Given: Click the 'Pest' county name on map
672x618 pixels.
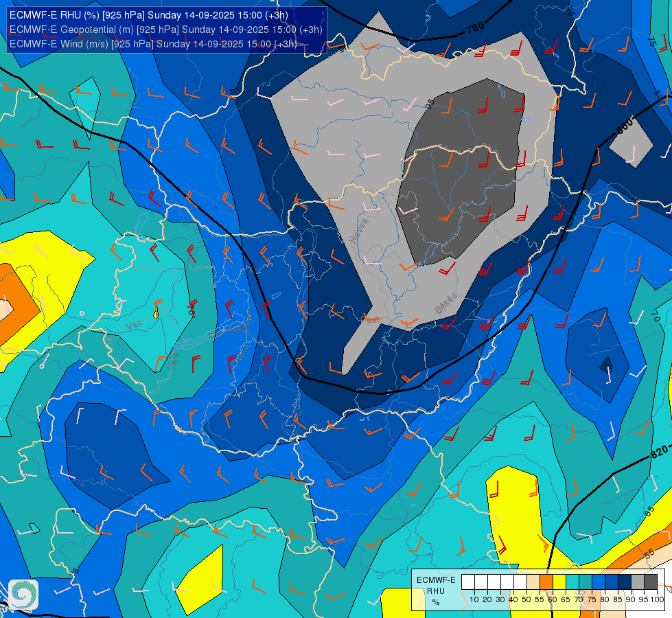Looking at the screenshot, I should [x=371, y=319].
